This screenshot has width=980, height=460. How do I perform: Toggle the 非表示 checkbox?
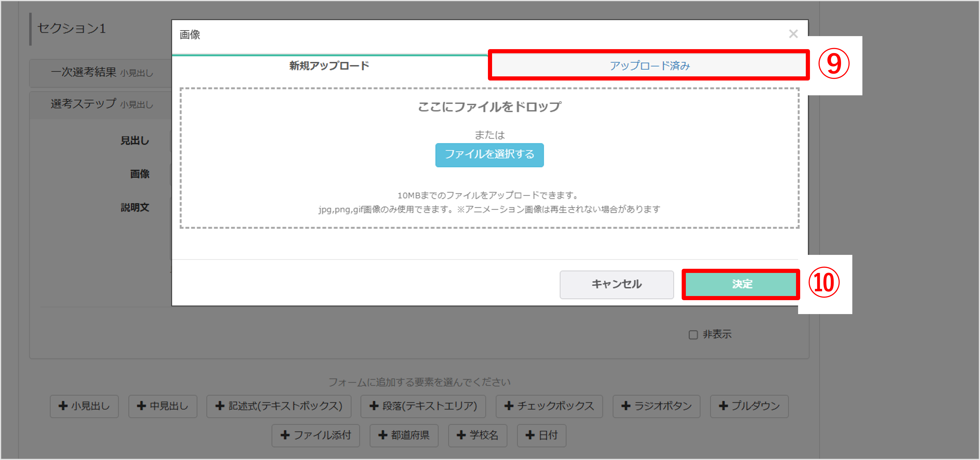coord(693,334)
